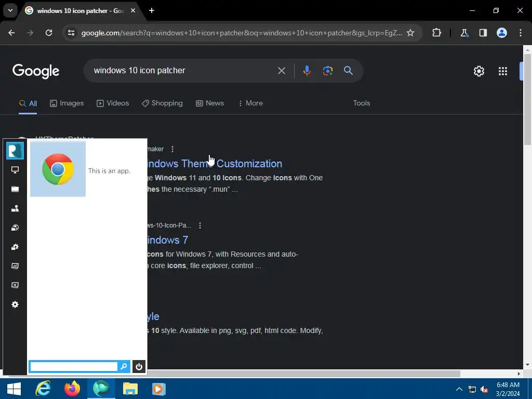Click the start menu search magnifier button
This screenshot has width=532, height=399.
124,366
